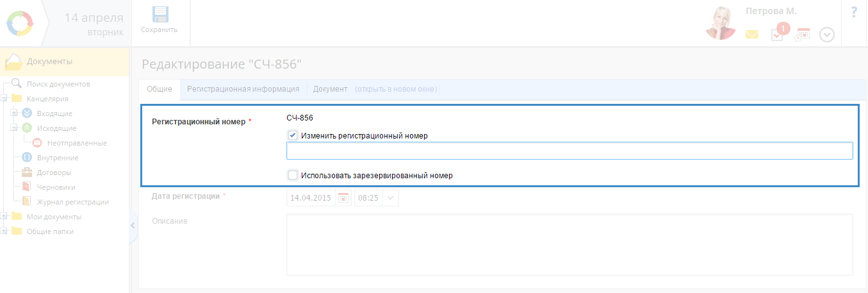This screenshot has width=868, height=293.
Task: Switch to Регистрационная информация tab
Action: tap(243, 89)
